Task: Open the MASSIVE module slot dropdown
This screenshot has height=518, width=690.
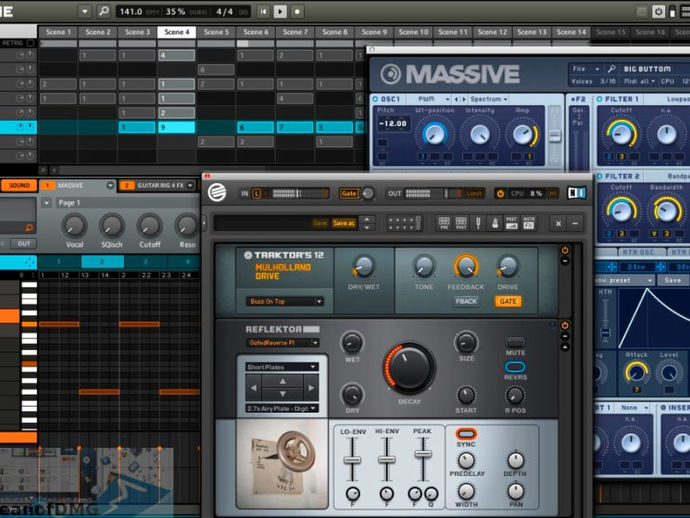Action: (x=110, y=186)
